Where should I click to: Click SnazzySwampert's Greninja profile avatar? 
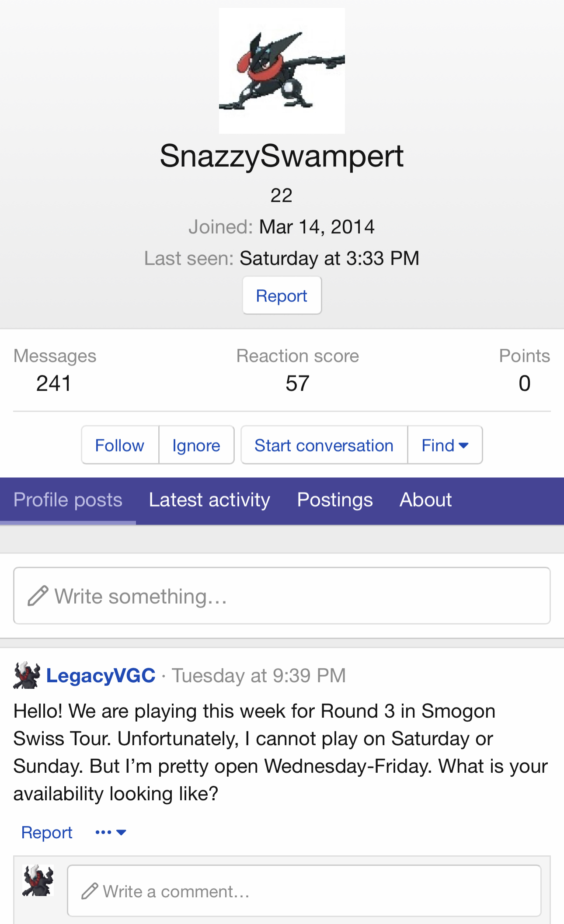[282, 71]
